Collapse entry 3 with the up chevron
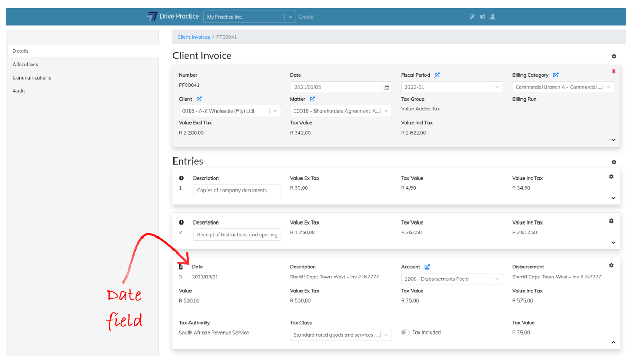This screenshot has height=364, width=633. tap(613, 342)
